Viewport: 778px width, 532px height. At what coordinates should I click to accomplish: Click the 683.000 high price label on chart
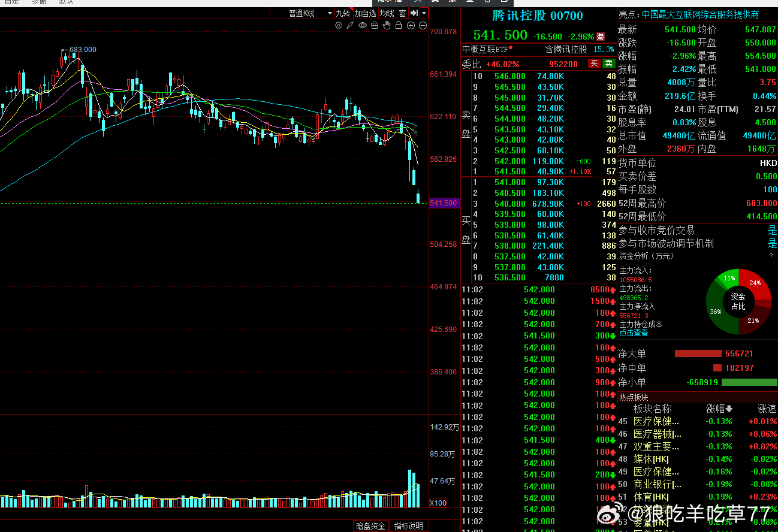point(83,50)
